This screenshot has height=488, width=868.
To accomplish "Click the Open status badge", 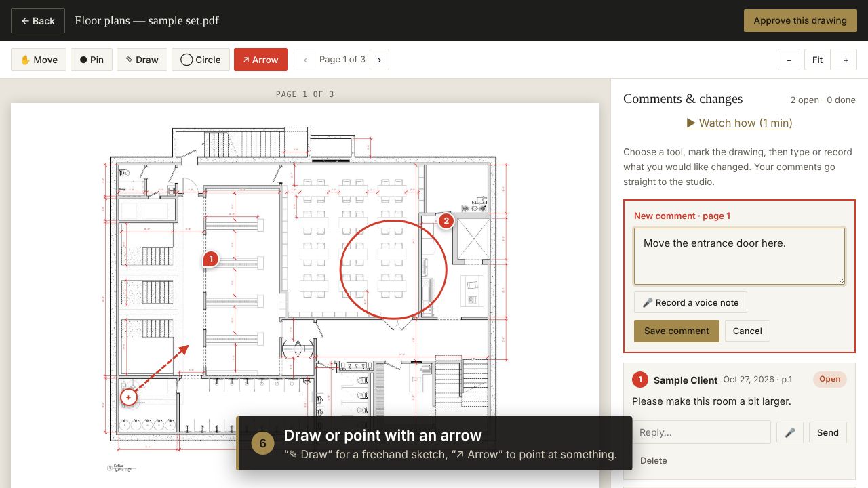I will (830, 379).
